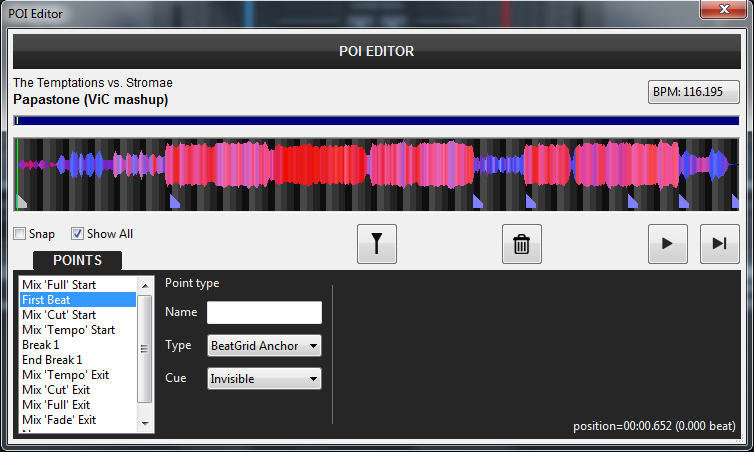Click the blue song position progress bar
754x452 pixels.
[377, 121]
